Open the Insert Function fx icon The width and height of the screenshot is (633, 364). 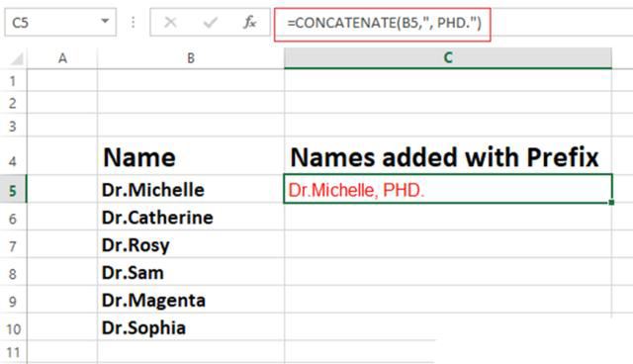(x=250, y=22)
